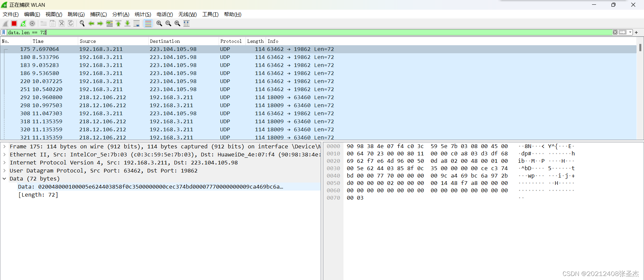Open the 捕获(C) menu
This screenshot has height=280, width=644.
pyautogui.click(x=99, y=14)
